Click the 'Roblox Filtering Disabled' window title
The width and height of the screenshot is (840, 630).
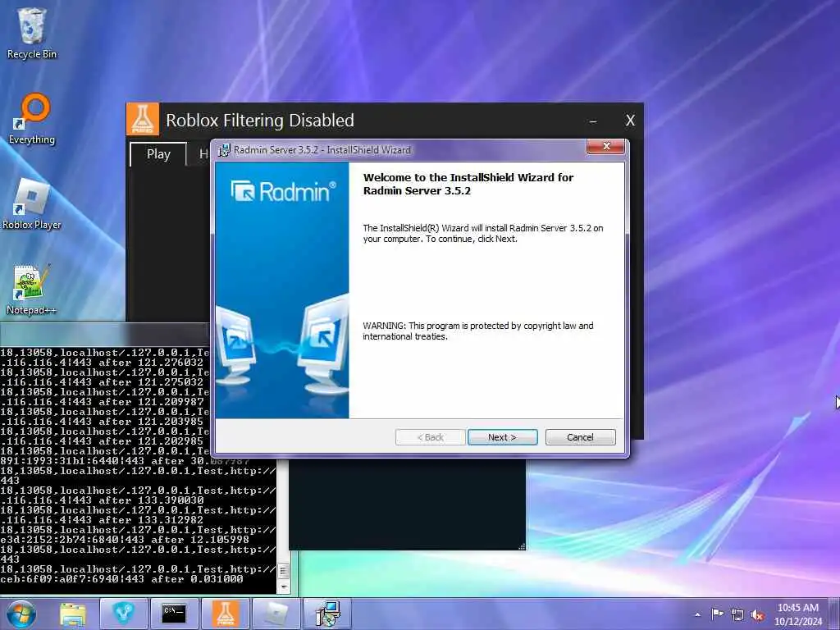[260, 121]
